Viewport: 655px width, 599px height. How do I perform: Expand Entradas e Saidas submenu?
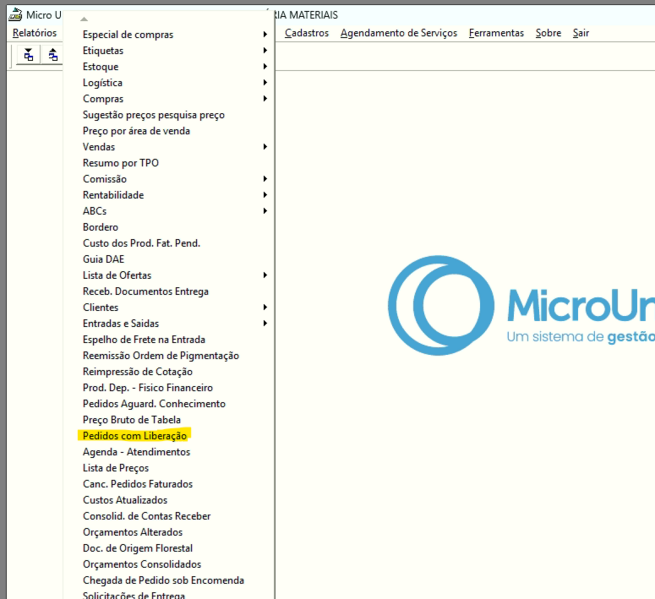169,323
